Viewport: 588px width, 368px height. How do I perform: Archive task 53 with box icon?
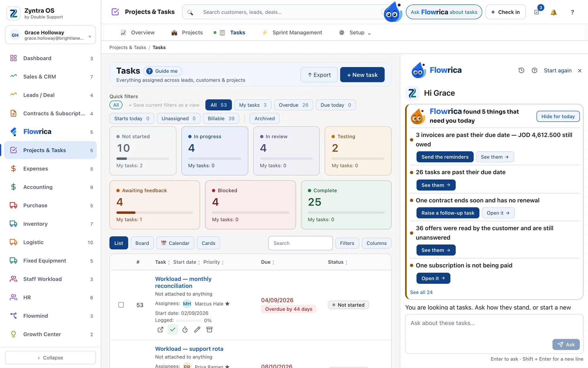click(x=209, y=330)
